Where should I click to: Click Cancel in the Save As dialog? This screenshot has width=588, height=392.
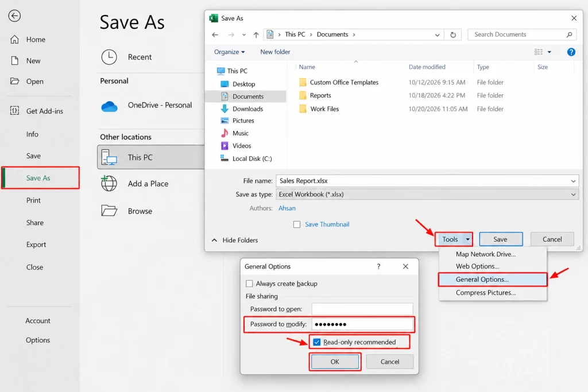click(552, 239)
